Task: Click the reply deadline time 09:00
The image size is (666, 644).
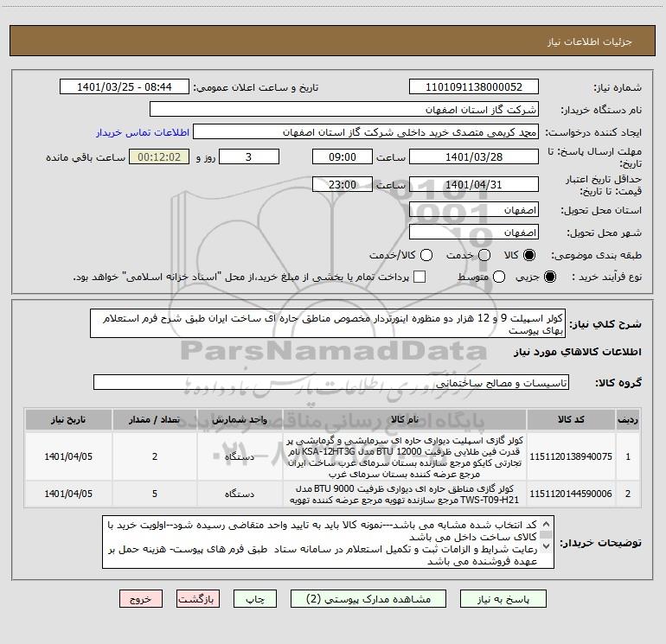Action: point(343,156)
